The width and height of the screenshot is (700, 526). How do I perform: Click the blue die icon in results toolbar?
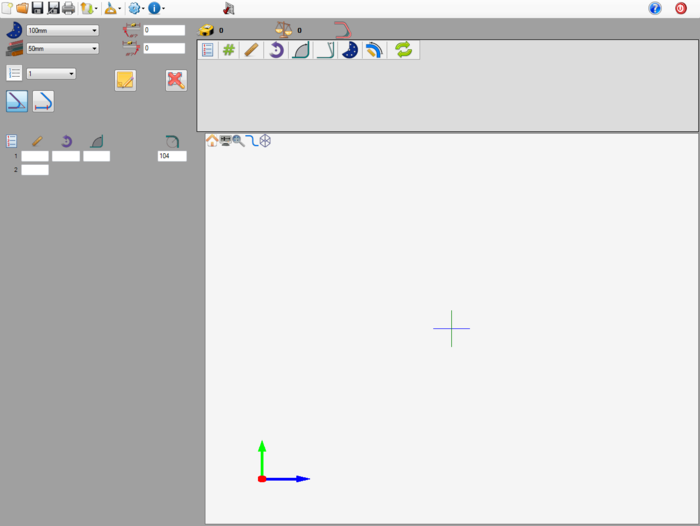pyautogui.click(x=350, y=50)
